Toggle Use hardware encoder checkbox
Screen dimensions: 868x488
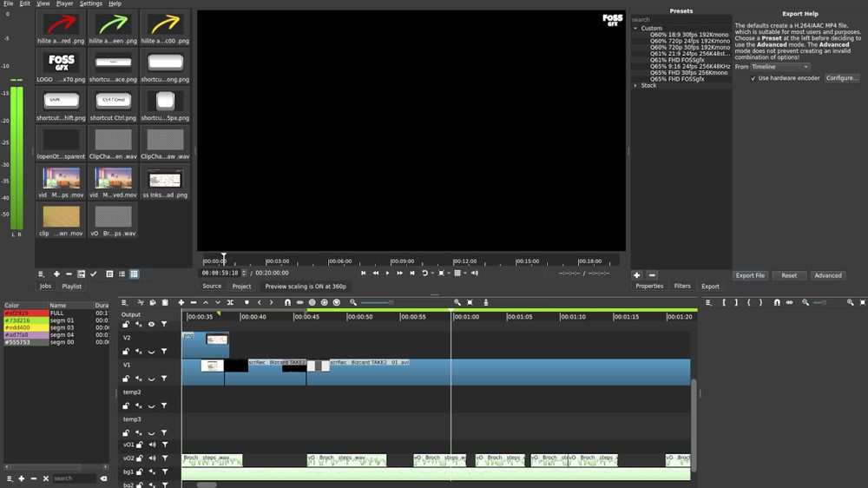click(753, 79)
